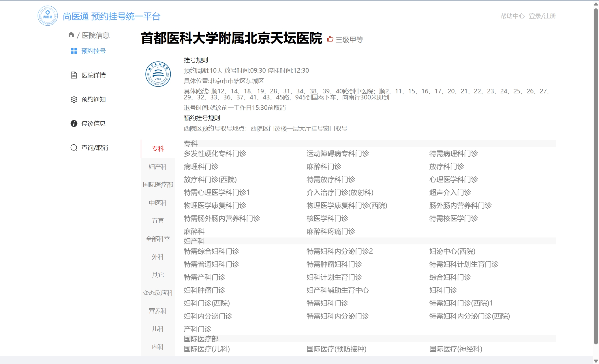Open 肠外肠内营养科门诊 clinic

(460, 205)
